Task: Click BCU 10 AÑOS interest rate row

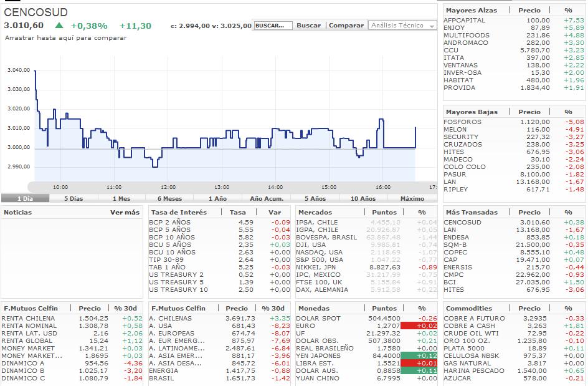Action: point(219,253)
